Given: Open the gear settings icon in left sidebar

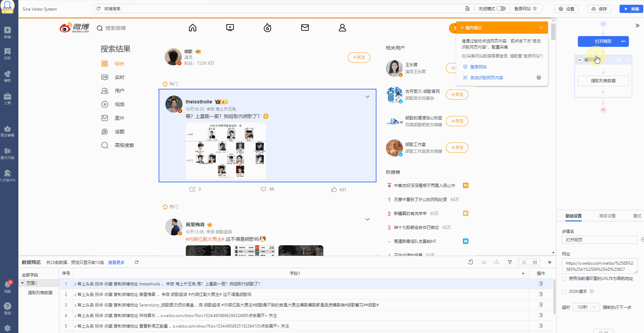Looking at the screenshot, I should coord(7,328).
